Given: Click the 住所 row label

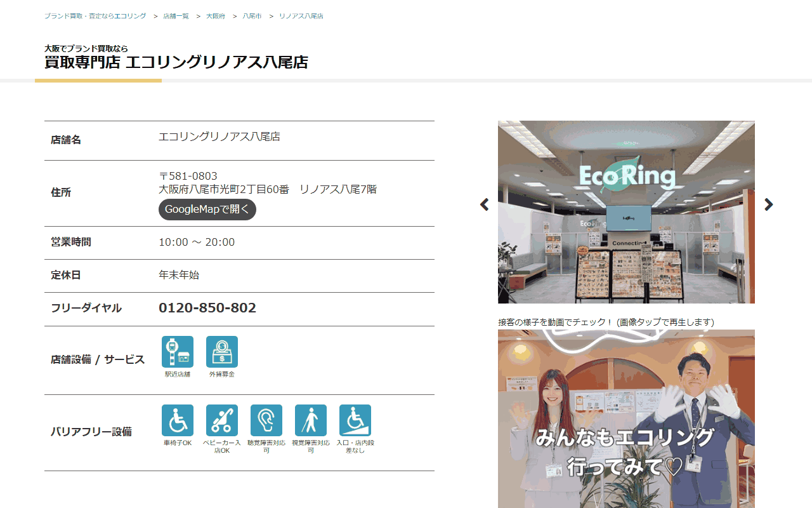Looking at the screenshot, I should coord(61,192).
